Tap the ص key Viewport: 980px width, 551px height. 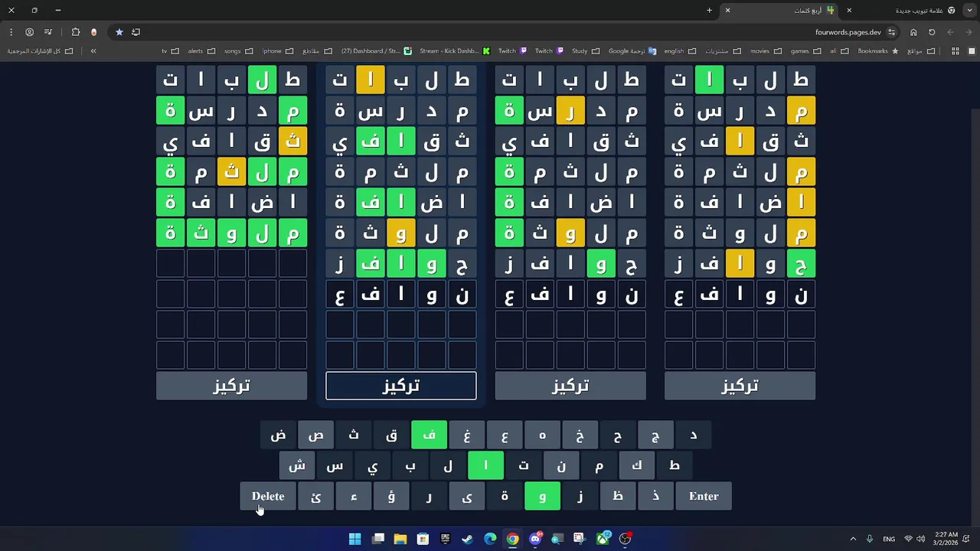coord(315,435)
